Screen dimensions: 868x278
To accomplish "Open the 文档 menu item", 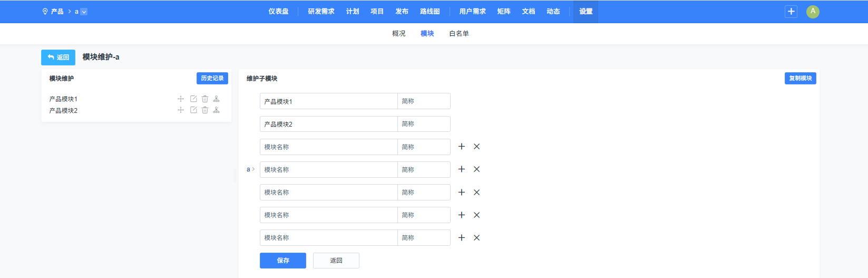I will tap(529, 12).
